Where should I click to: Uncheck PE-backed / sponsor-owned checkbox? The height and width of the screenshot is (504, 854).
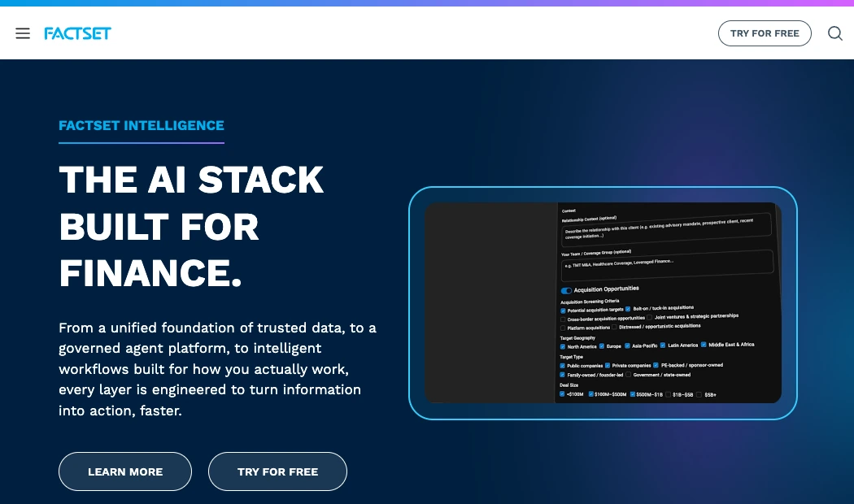point(656,365)
